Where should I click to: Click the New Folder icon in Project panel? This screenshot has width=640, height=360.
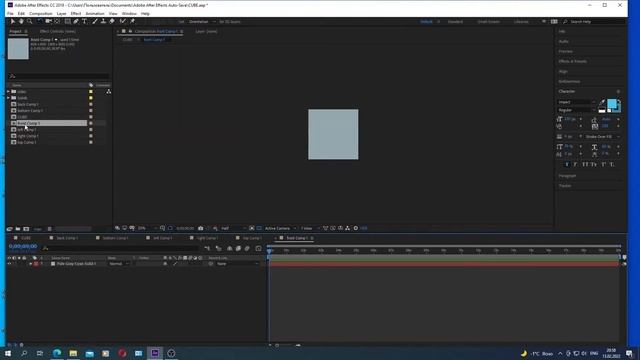click(18, 229)
